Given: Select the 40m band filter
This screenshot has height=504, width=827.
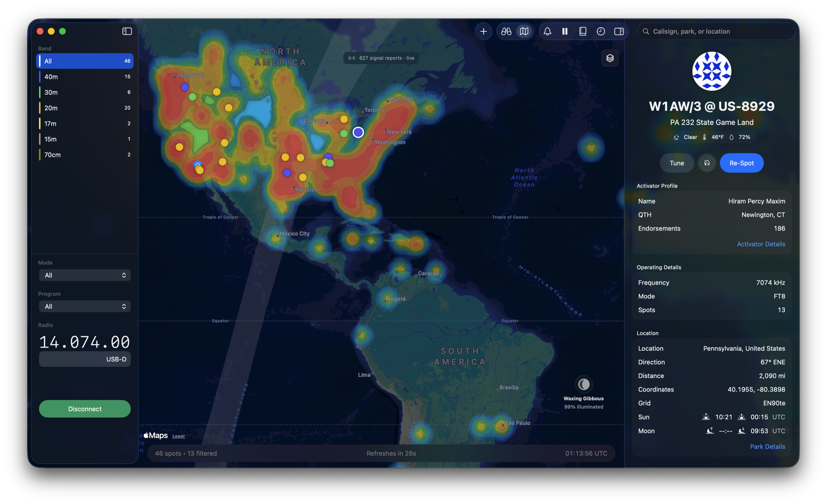Looking at the screenshot, I should pos(85,77).
